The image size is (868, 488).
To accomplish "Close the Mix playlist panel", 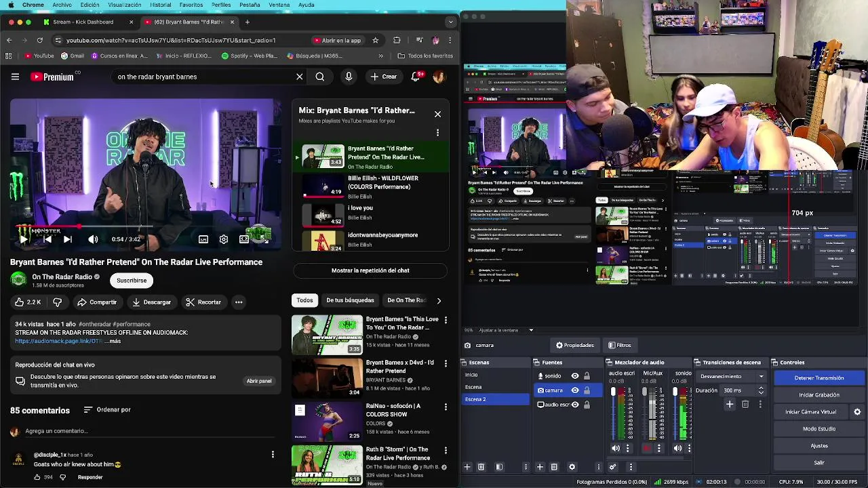I will [437, 115].
